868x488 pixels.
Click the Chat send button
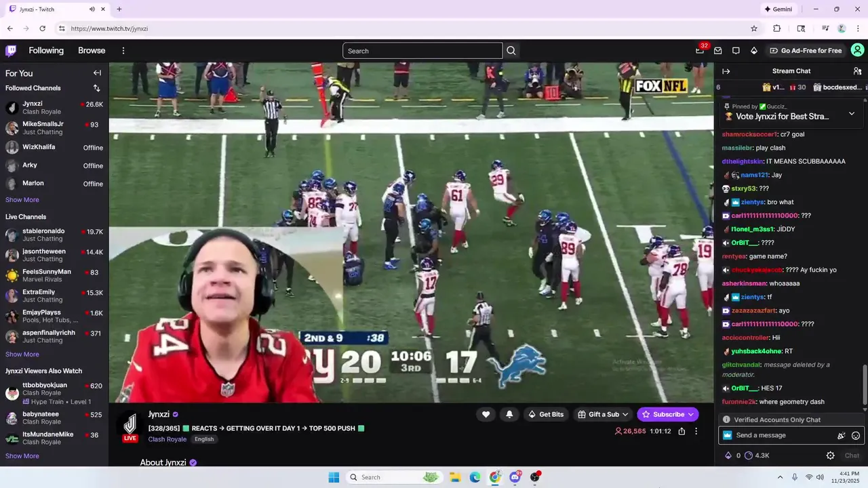coord(852,455)
